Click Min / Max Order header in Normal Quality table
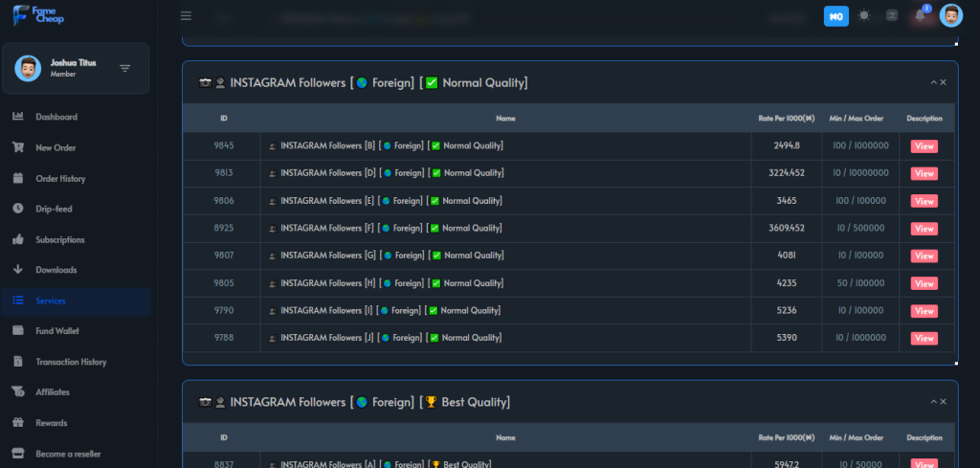 (x=856, y=118)
